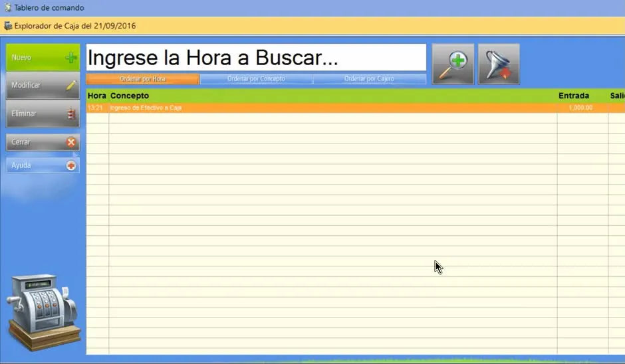This screenshot has width=625, height=364.
Task: Select the Ordenar por Cajero tab
Action: [x=369, y=79]
